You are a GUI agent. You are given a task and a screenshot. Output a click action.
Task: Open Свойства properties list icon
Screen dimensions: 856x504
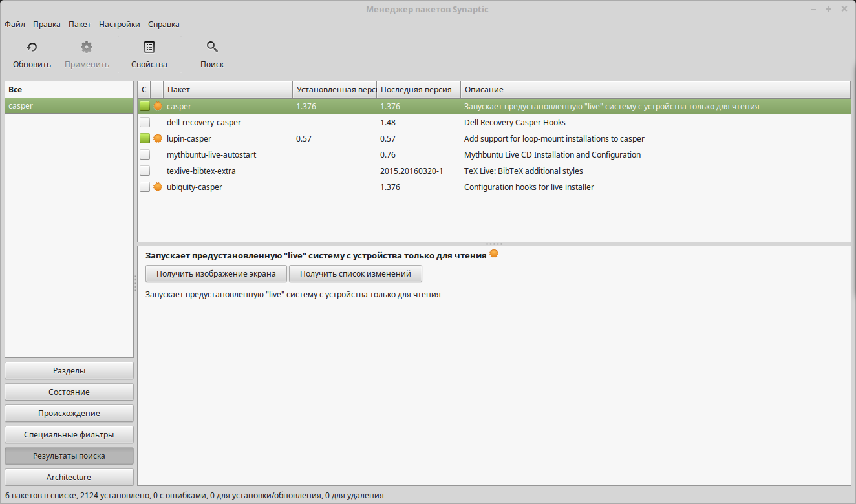[x=149, y=47]
